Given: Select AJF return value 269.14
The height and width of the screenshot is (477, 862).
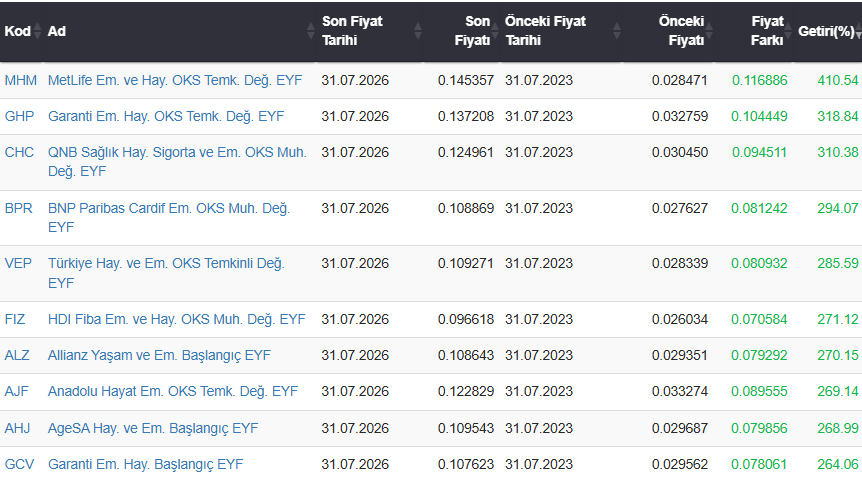Looking at the screenshot, I should (838, 391).
